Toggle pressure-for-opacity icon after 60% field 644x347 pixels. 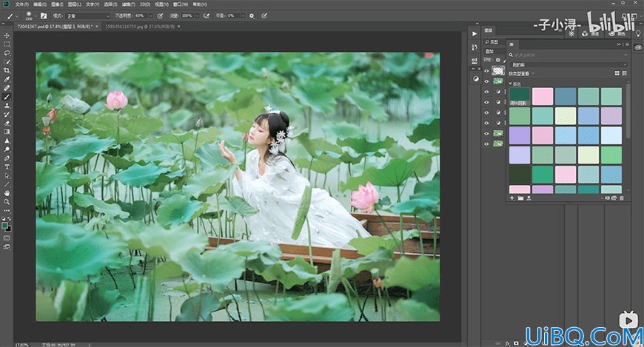tap(160, 16)
